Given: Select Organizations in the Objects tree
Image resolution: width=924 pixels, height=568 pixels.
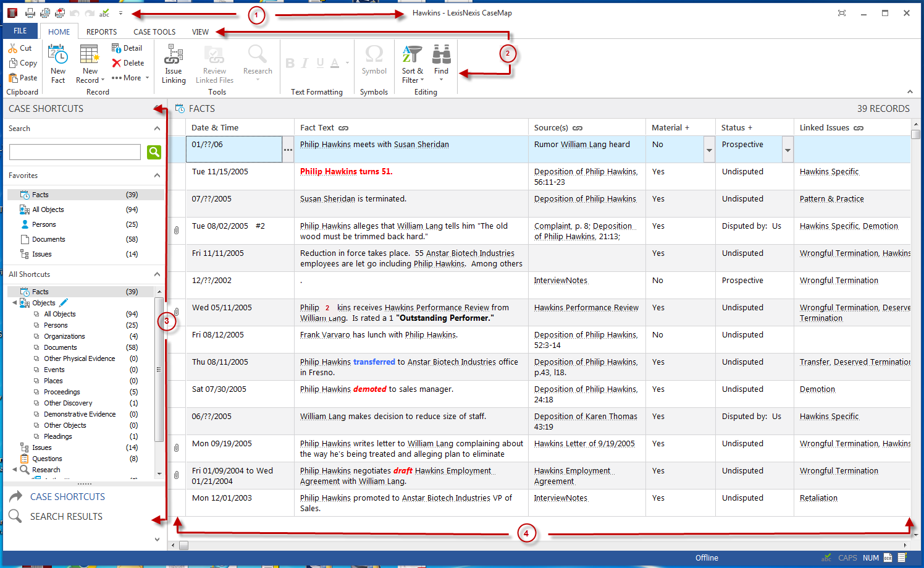Looking at the screenshot, I should tap(64, 336).
